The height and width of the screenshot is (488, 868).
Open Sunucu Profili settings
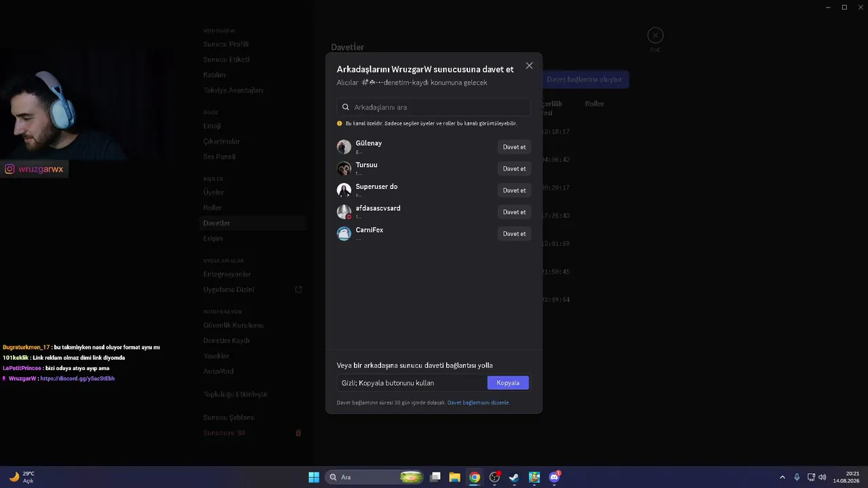click(226, 45)
